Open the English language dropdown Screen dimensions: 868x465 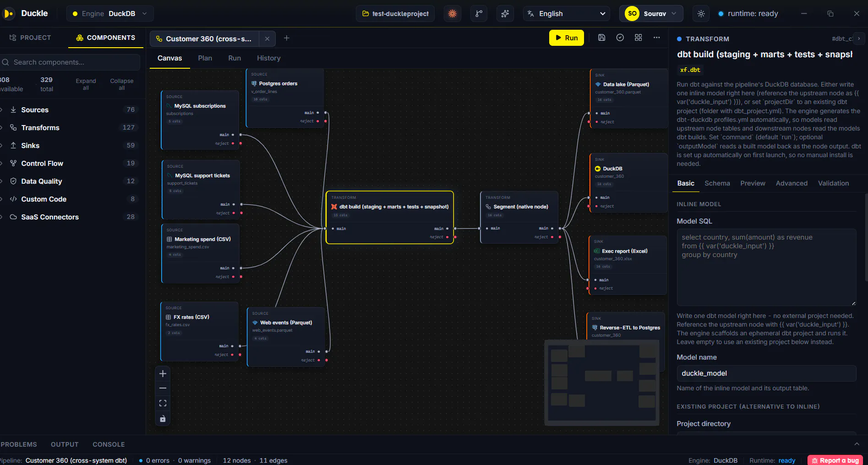click(x=567, y=14)
